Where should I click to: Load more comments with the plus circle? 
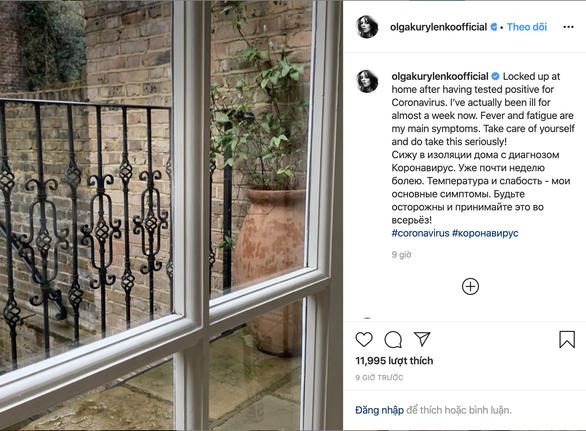coord(470,287)
